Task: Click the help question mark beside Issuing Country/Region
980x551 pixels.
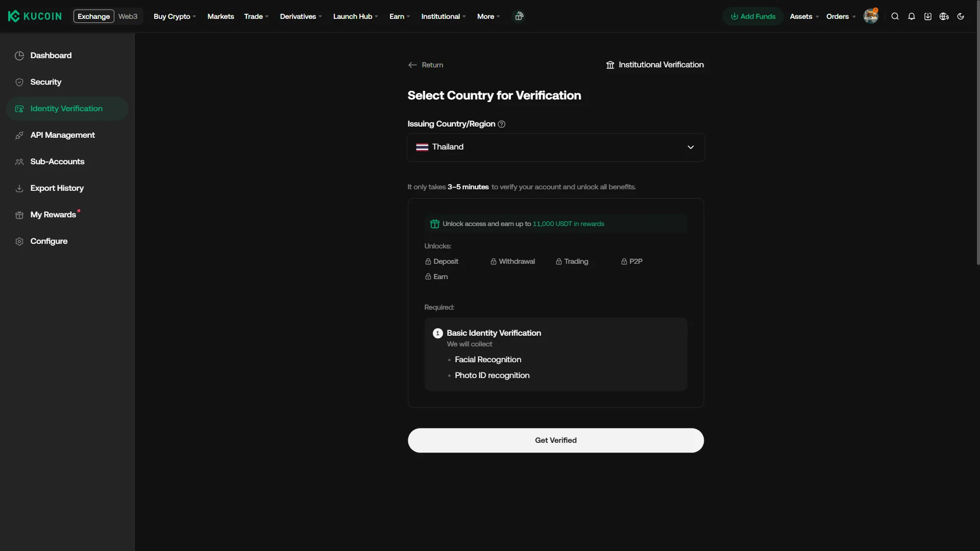Action: click(502, 124)
